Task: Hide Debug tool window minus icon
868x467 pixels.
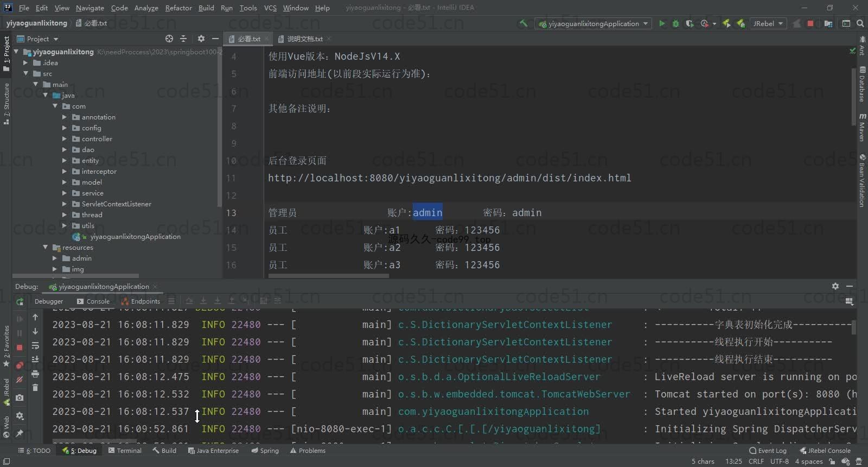Action: (x=850, y=286)
